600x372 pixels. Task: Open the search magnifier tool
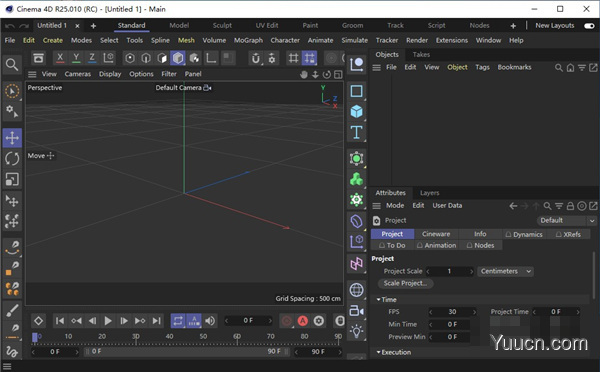coord(12,65)
